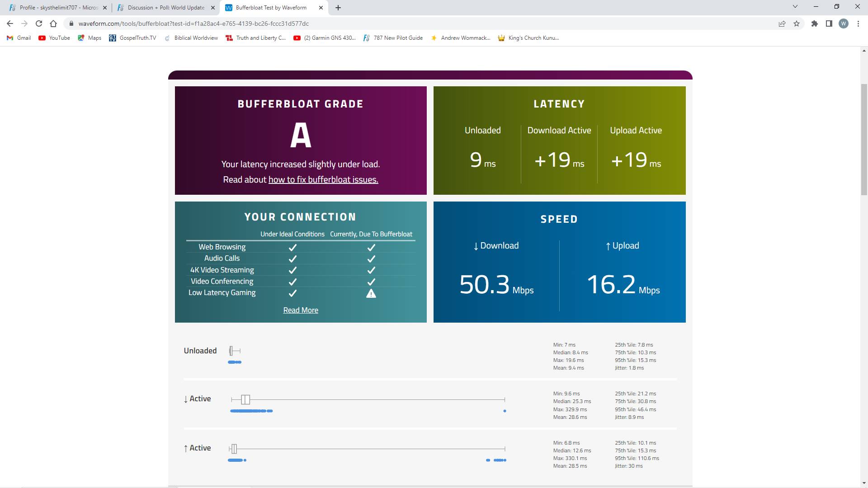Image resolution: width=868 pixels, height=488 pixels.
Task: Open how to fix bufferbloat issues link
Action: click(323, 179)
